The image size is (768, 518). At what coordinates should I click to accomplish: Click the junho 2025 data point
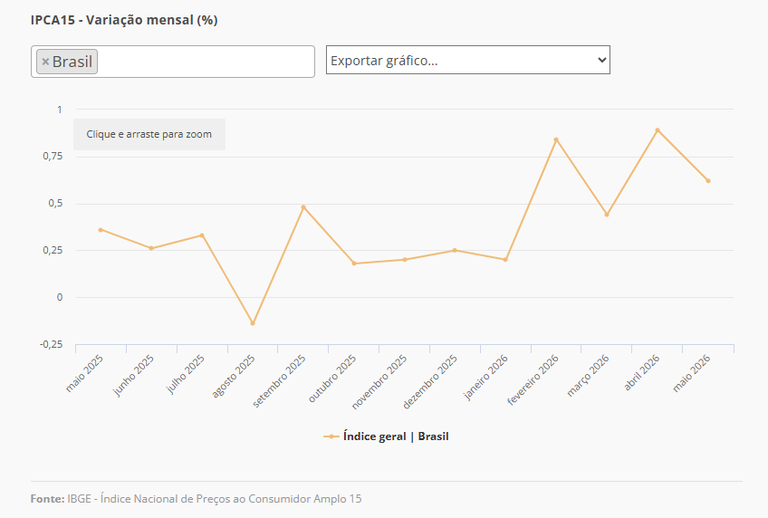pyautogui.click(x=151, y=248)
